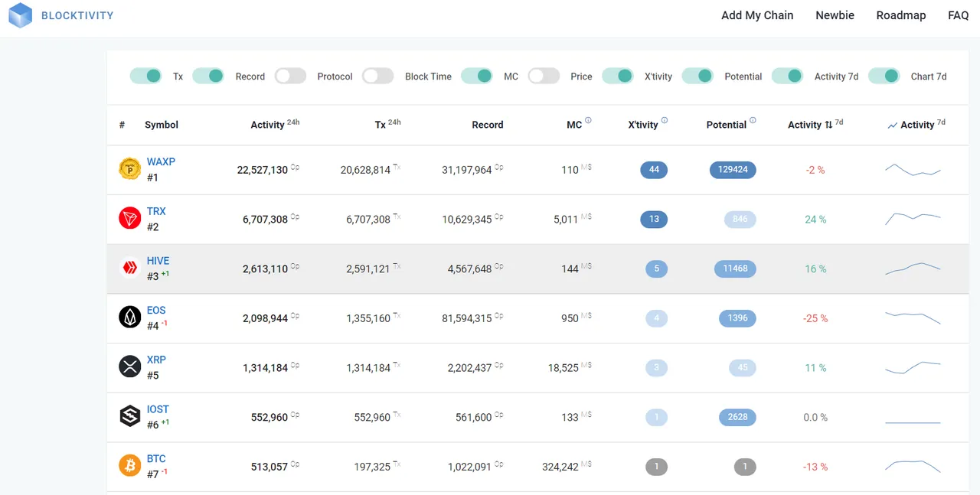
Task: Click the EOS 7d change -25 %
Action: coord(815,318)
